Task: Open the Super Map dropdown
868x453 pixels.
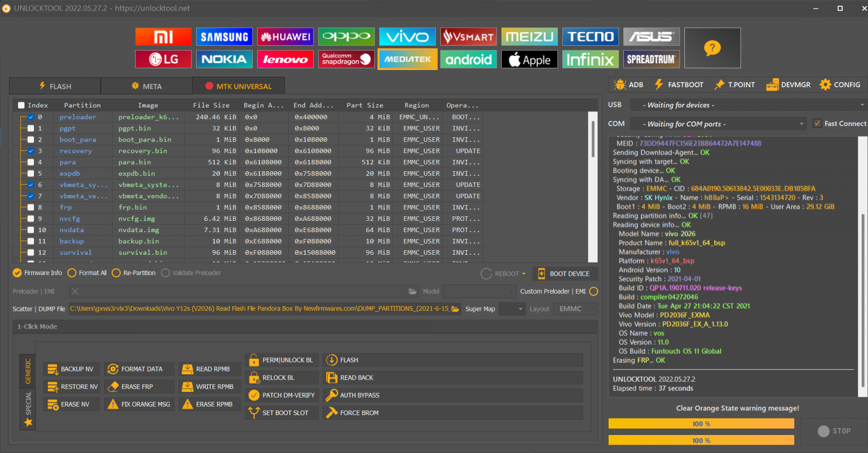Action: 512,309
